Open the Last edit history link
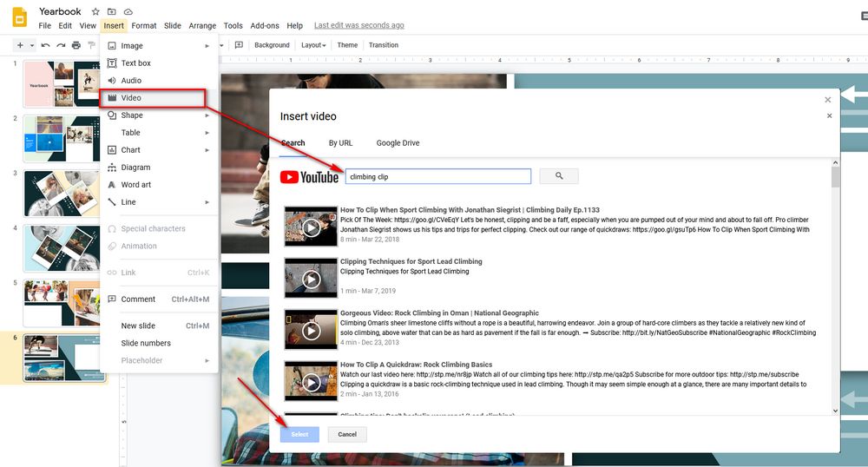This screenshot has width=868, height=467. coord(358,25)
